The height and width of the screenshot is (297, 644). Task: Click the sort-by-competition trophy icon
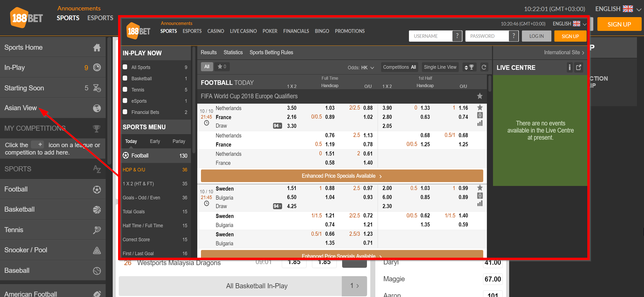pos(469,67)
